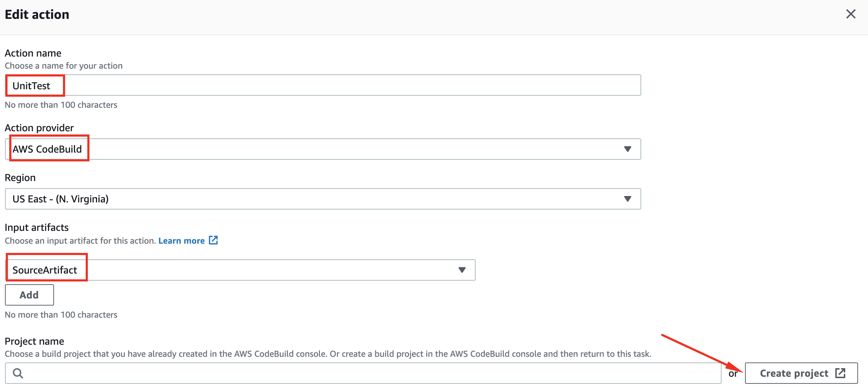
Task: Click the Project name label
Action: point(34,341)
